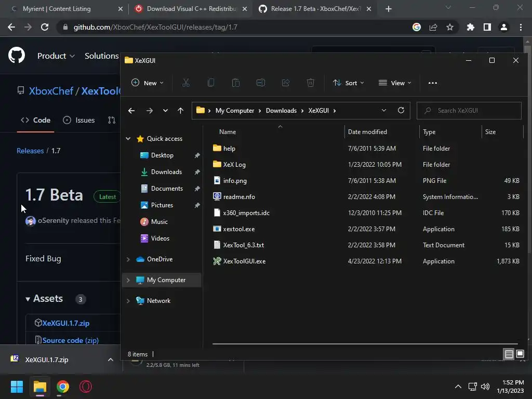Open the XboxChef owner link
This screenshot has width=532, height=399.
tap(51, 91)
